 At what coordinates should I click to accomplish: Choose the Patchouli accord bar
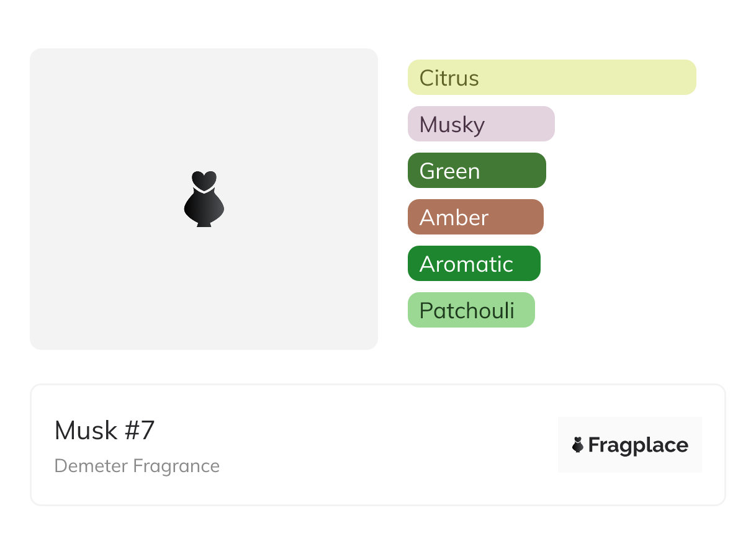[x=470, y=310]
